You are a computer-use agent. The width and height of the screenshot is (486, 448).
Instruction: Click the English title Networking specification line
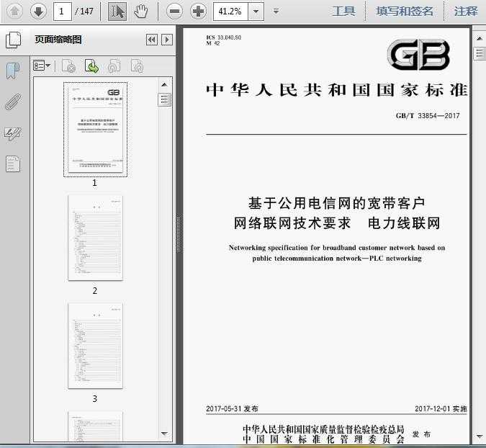(x=337, y=248)
